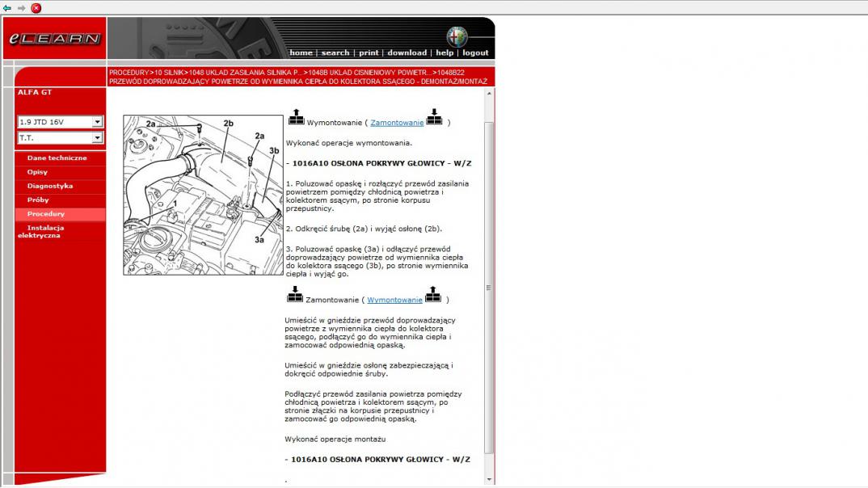Go to home page
Screen dimensions: 868x488
pyautogui.click(x=301, y=53)
